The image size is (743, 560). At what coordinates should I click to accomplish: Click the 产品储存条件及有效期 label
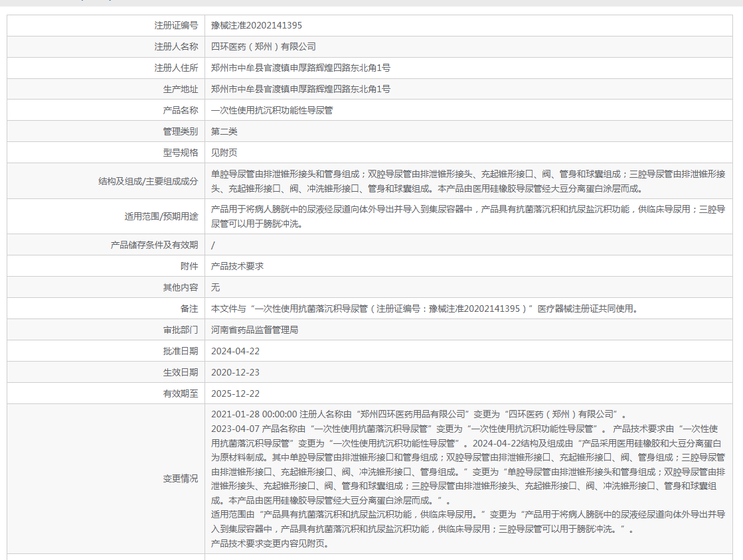154,245
